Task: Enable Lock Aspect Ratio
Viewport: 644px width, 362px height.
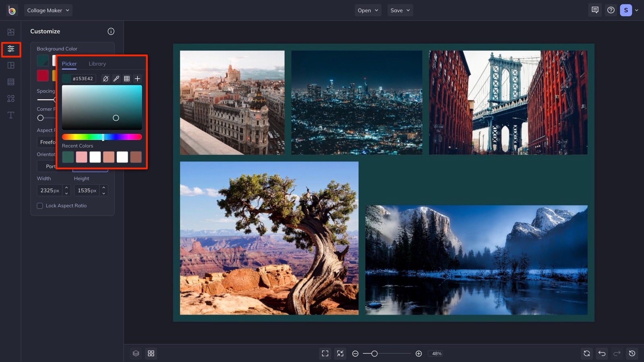Action: pyautogui.click(x=39, y=206)
